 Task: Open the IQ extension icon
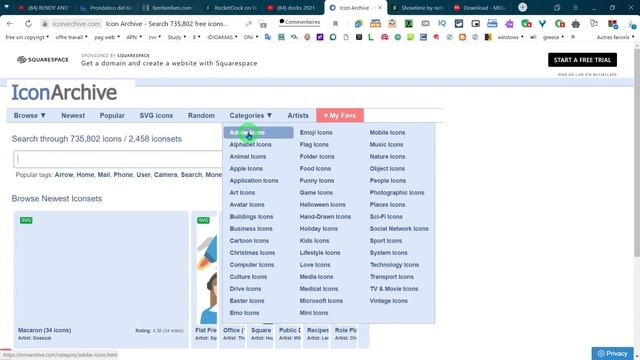click(x=442, y=24)
